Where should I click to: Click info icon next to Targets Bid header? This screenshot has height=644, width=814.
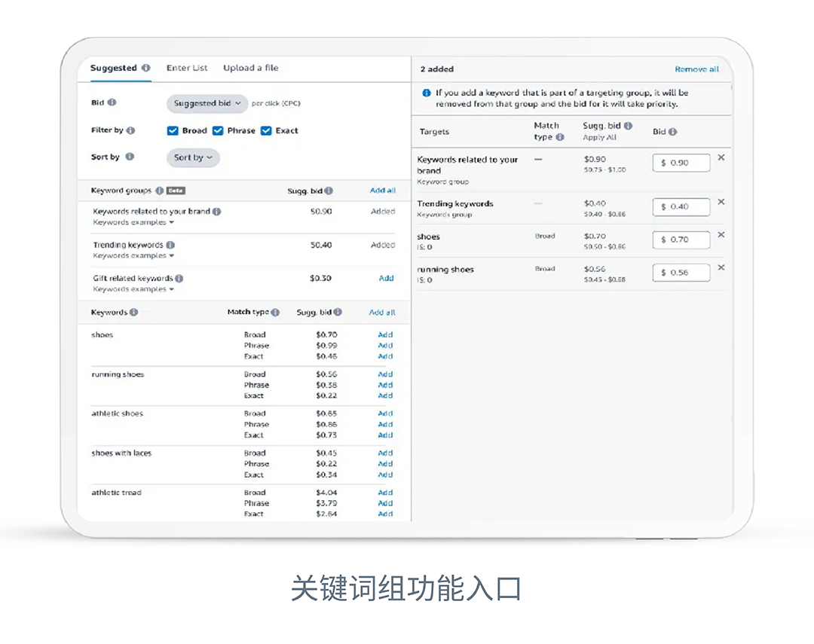pos(673,132)
